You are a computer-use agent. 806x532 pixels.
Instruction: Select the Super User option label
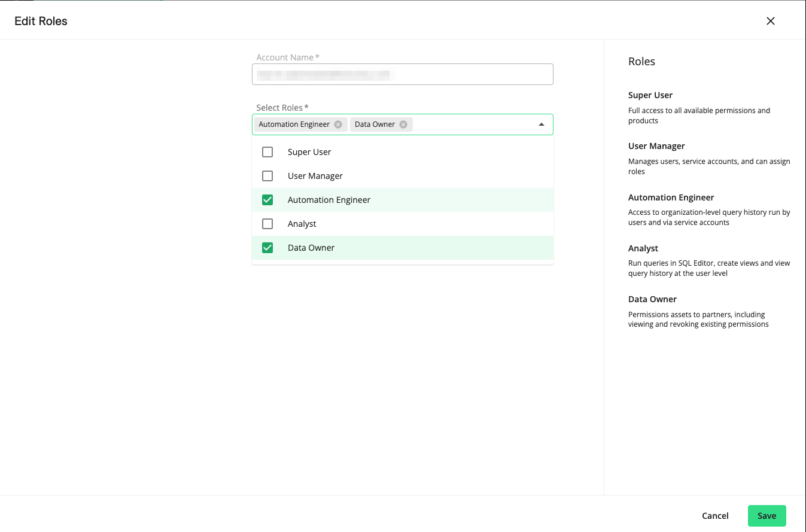(309, 152)
